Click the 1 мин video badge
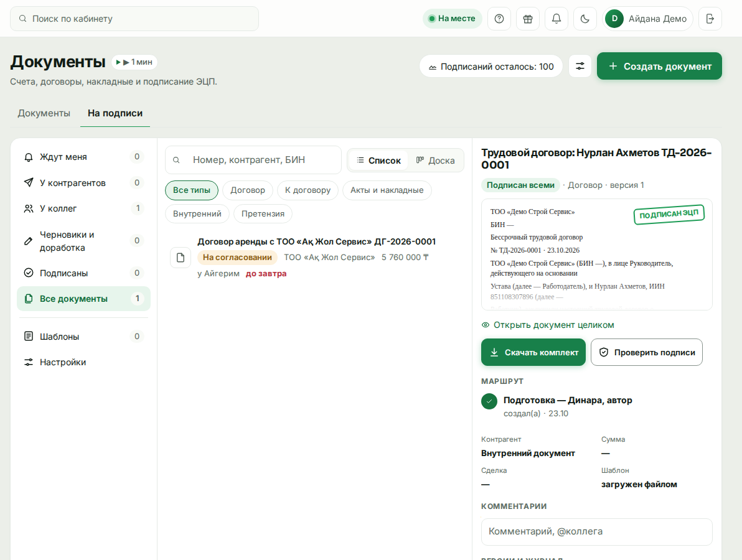The height and width of the screenshot is (560, 742). [134, 62]
